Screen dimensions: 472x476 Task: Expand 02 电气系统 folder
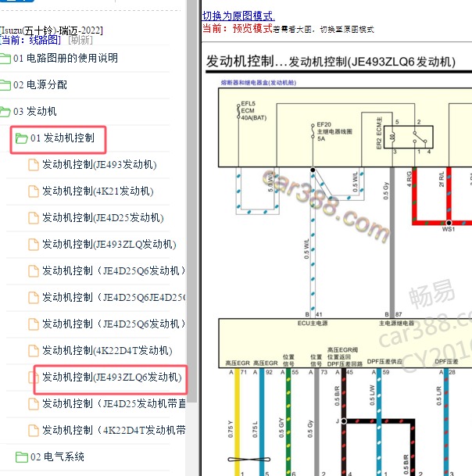pos(57,457)
